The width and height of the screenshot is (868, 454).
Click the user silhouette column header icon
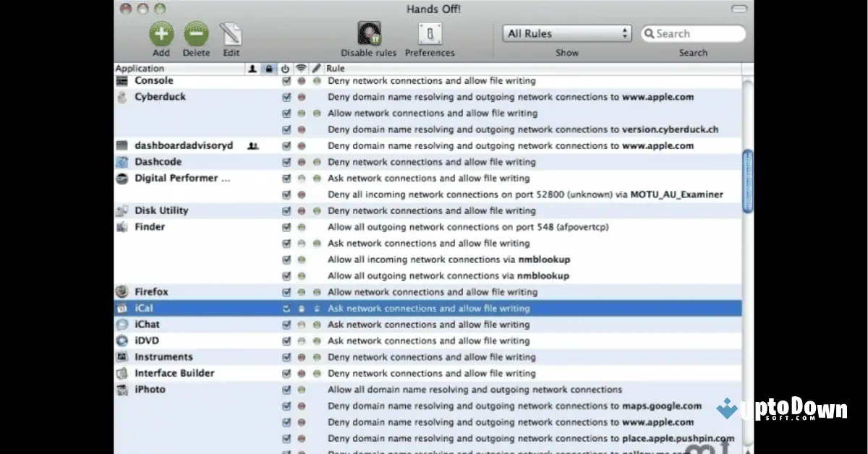point(254,68)
